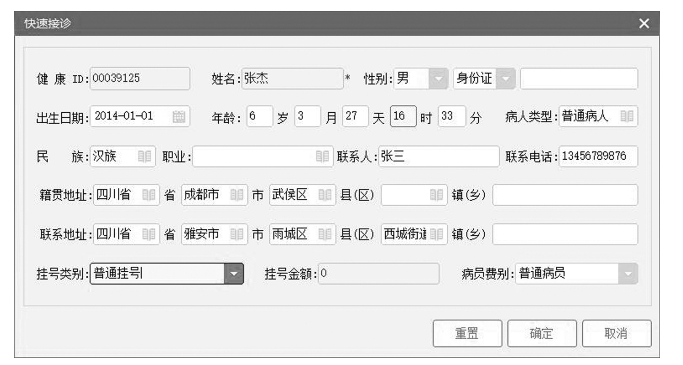Focus the 姓名 field containing 张杰
Image resolution: width=683 pixels, height=365 pixels.
click(x=292, y=79)
